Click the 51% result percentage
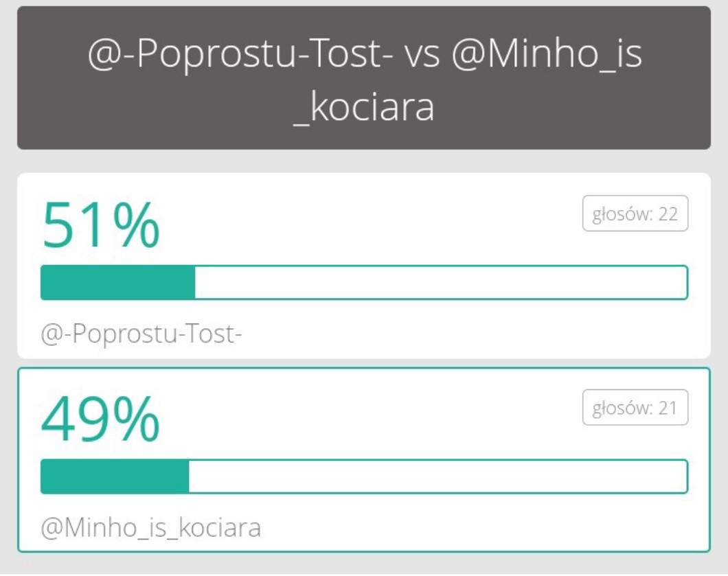The image size is (728, 576). (x=100, y=224)
